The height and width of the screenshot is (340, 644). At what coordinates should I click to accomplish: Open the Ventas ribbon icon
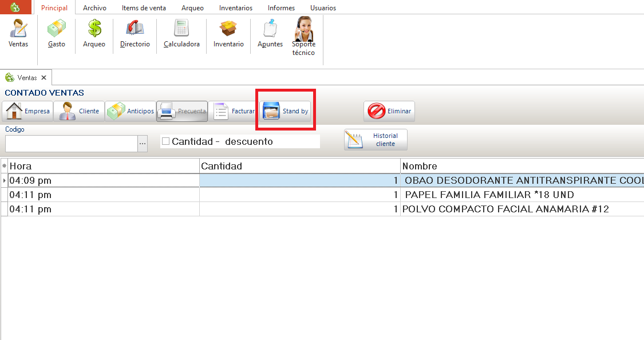(x=18, y=33)
